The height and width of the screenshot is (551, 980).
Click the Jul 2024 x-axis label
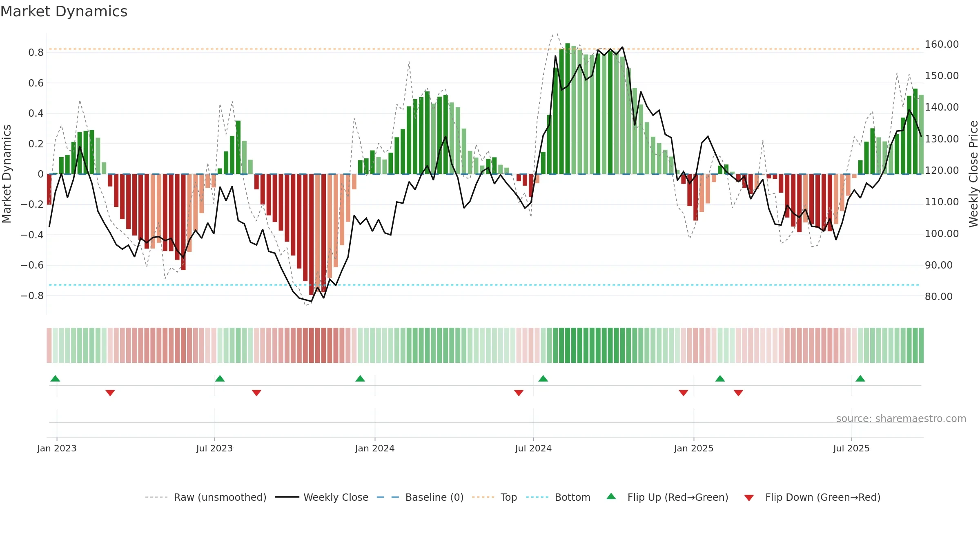(533, 448)
